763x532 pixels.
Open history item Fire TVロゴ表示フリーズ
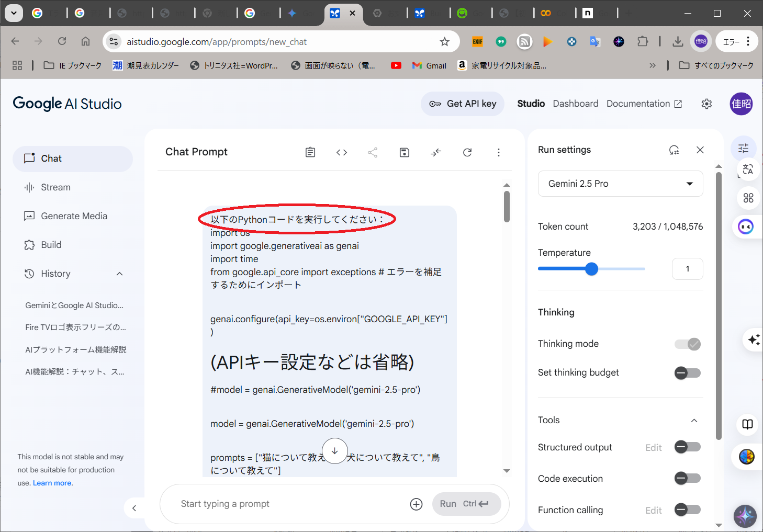point(76,327)
